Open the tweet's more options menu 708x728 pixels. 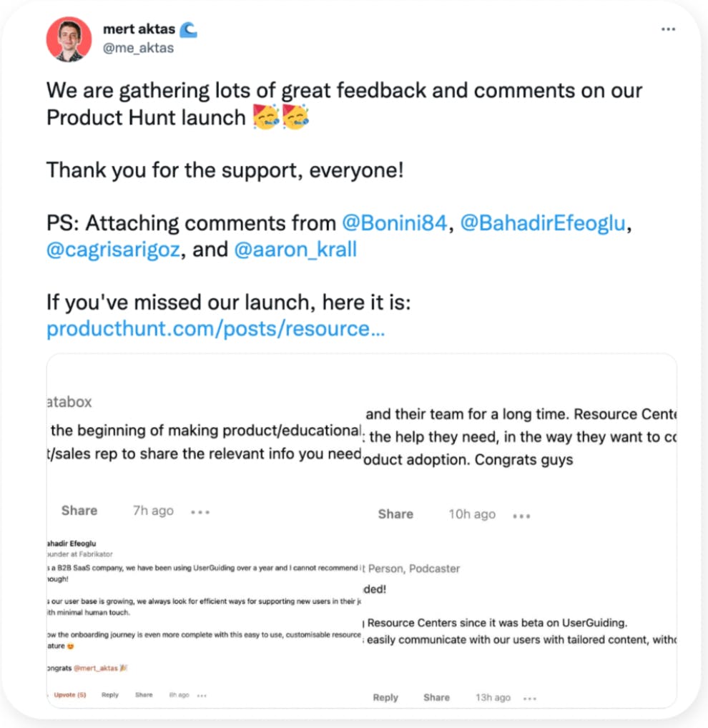(x=668, y=29)
